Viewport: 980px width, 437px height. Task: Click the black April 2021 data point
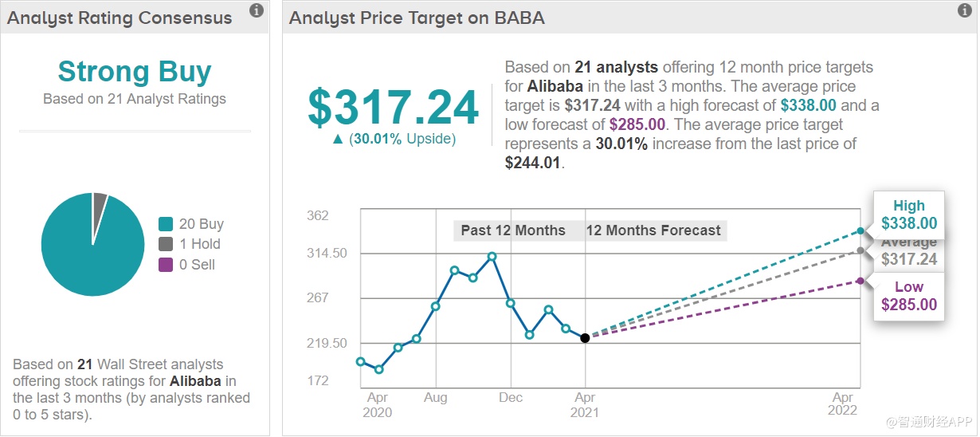[x=586, y=338]
